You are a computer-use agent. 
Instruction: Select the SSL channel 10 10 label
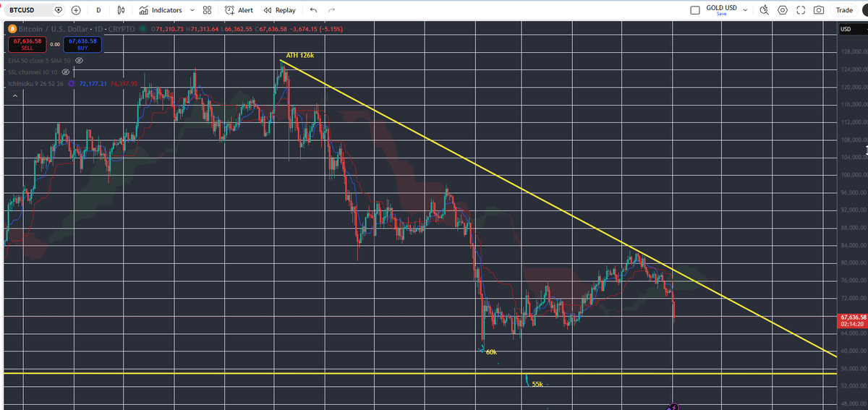click(x=33, y=72)
